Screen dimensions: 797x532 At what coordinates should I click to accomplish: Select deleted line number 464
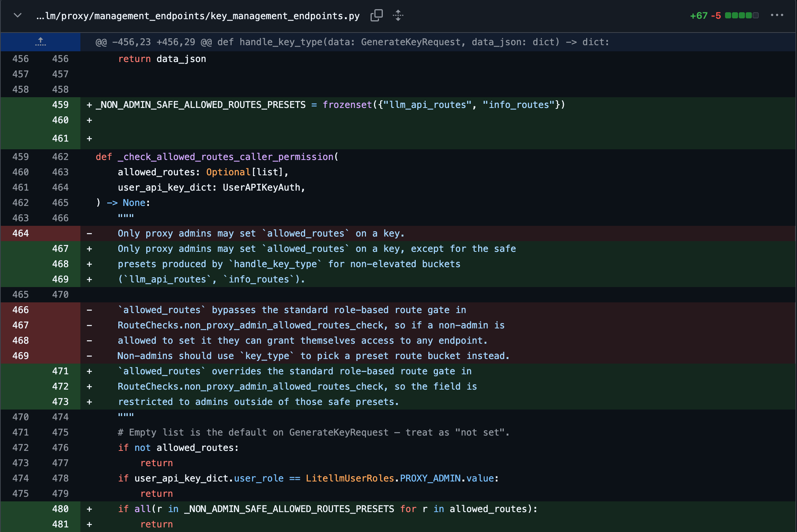click(21, 233)
